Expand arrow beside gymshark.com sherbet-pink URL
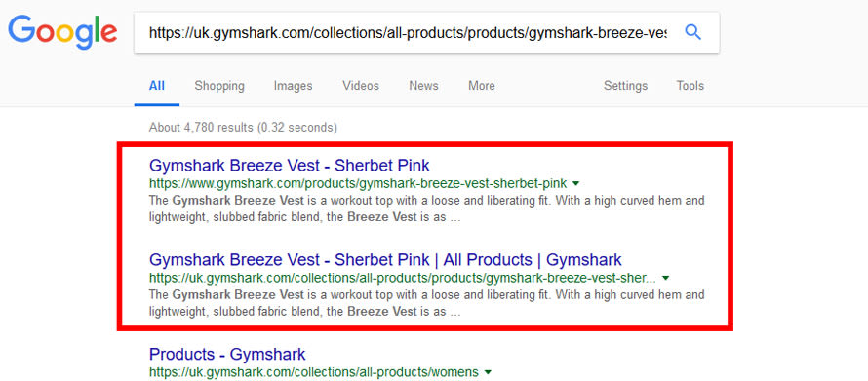Screen dimensions: 868x381 (x=575, y=183)
